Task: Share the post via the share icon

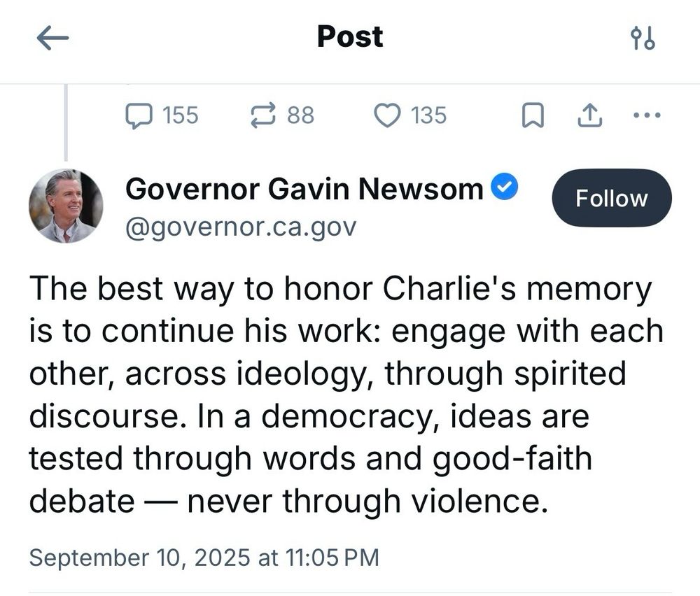Action: click(589, 115)
